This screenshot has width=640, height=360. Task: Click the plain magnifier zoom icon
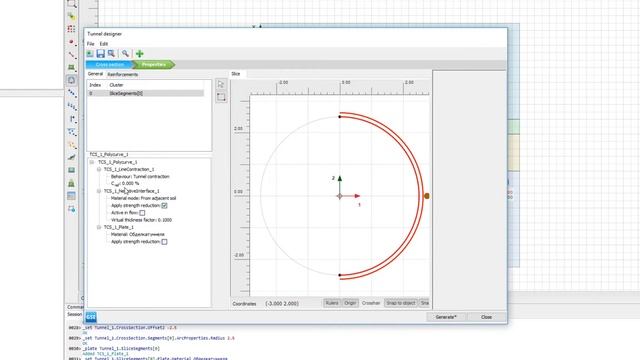[x=125, y=53]
